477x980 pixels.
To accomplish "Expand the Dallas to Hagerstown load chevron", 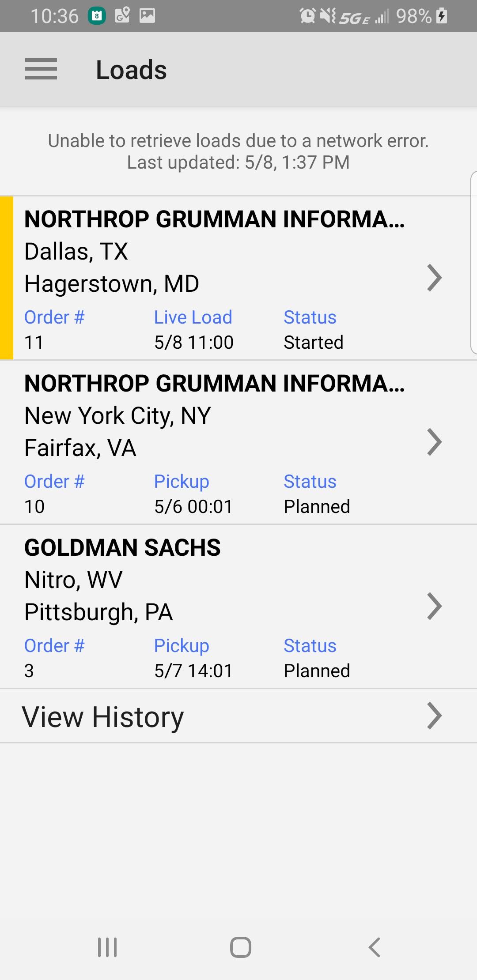I will (x=434, y=278).
